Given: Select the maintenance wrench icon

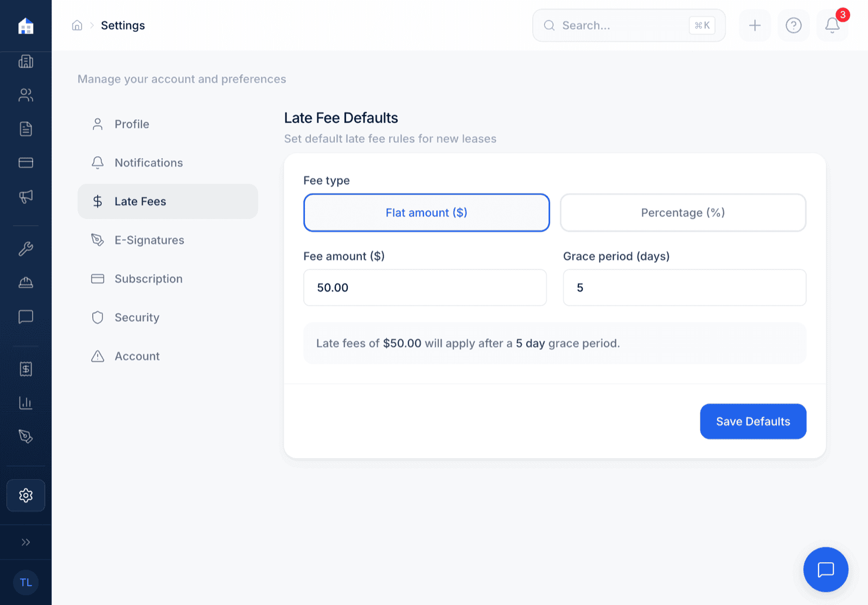Looking at the screenshot, I should tap(25, 248).
